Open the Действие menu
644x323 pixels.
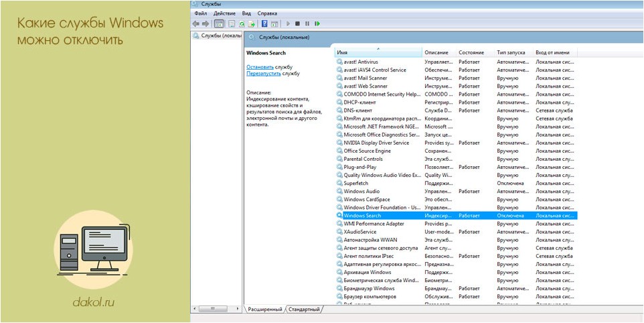tap(225, 13)
